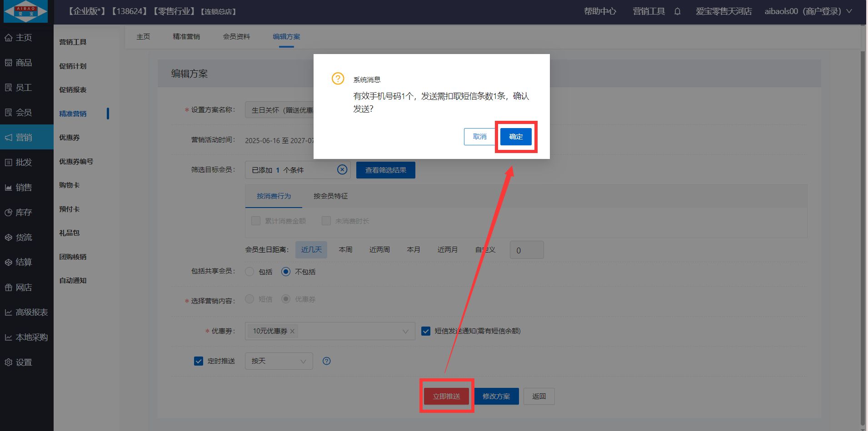Screen dimensions: 868x431
Task: Open 设置 settings gear in sidebar
Action: (9, 362)
